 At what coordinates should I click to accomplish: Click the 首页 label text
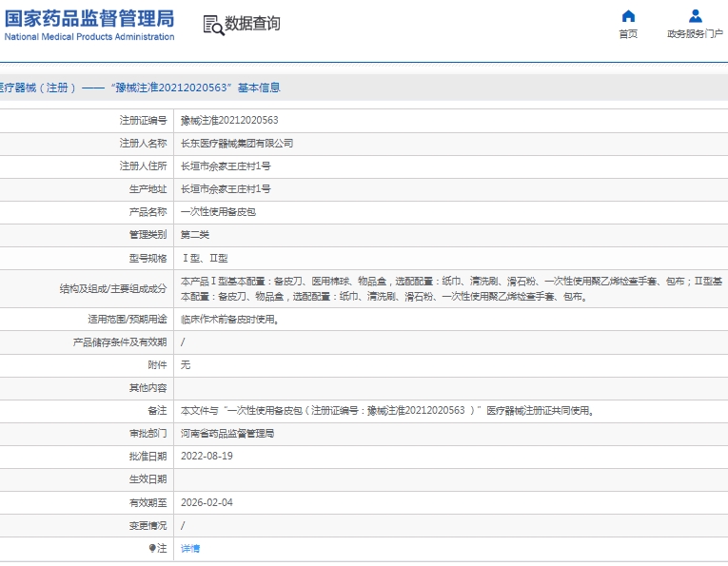pos(628,34)
